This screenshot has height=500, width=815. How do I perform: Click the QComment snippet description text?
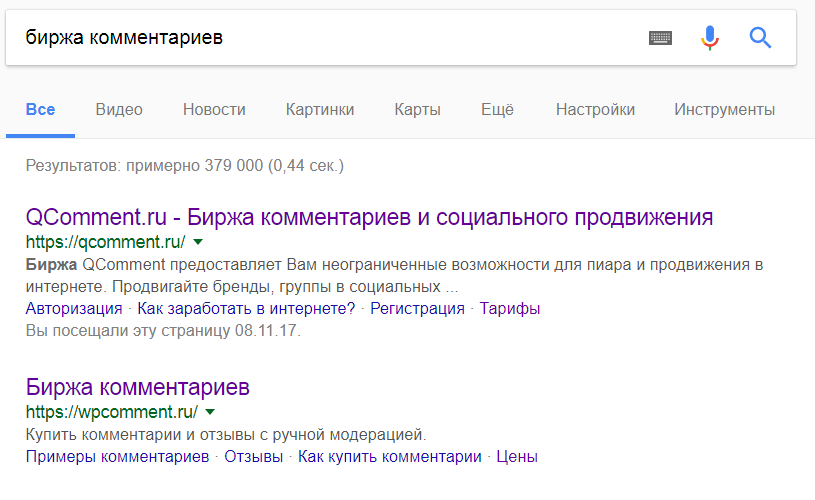(x=394, y=275)
